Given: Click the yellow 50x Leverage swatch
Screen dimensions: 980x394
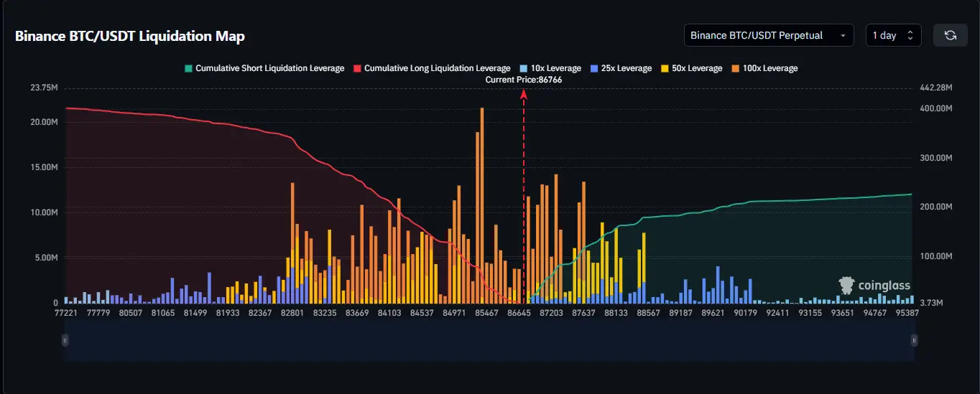Looking at the screenshot, I should [x=665, y=68].
